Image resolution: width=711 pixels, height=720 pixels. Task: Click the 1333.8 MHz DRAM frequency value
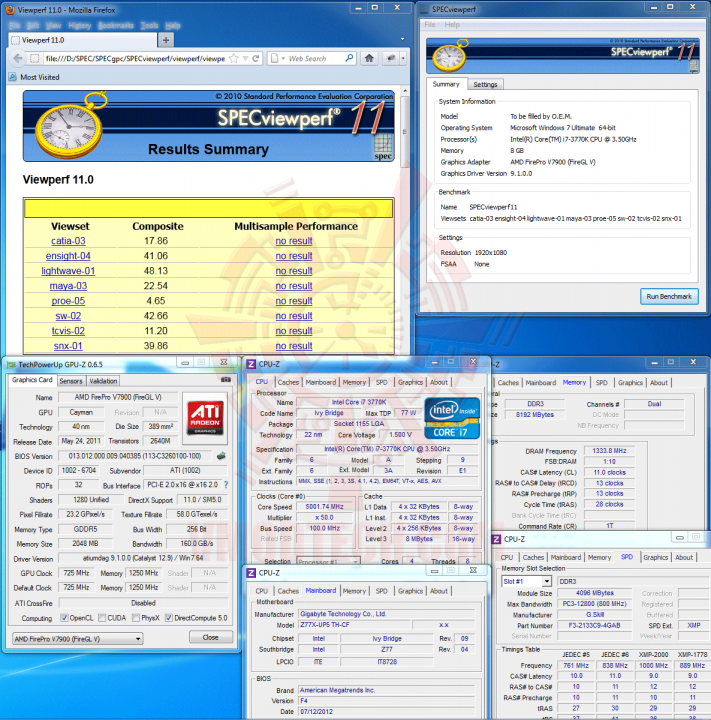tap(609, 451)
